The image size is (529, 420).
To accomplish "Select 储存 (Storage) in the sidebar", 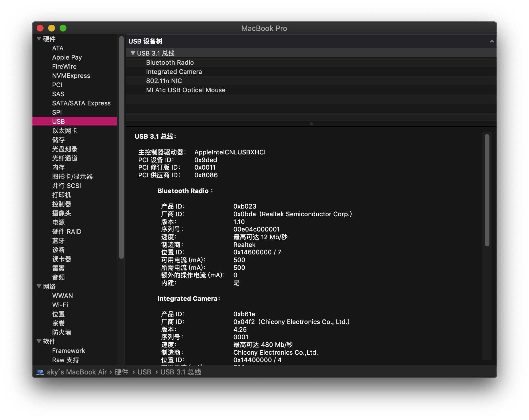I will [x=58, y=140].
